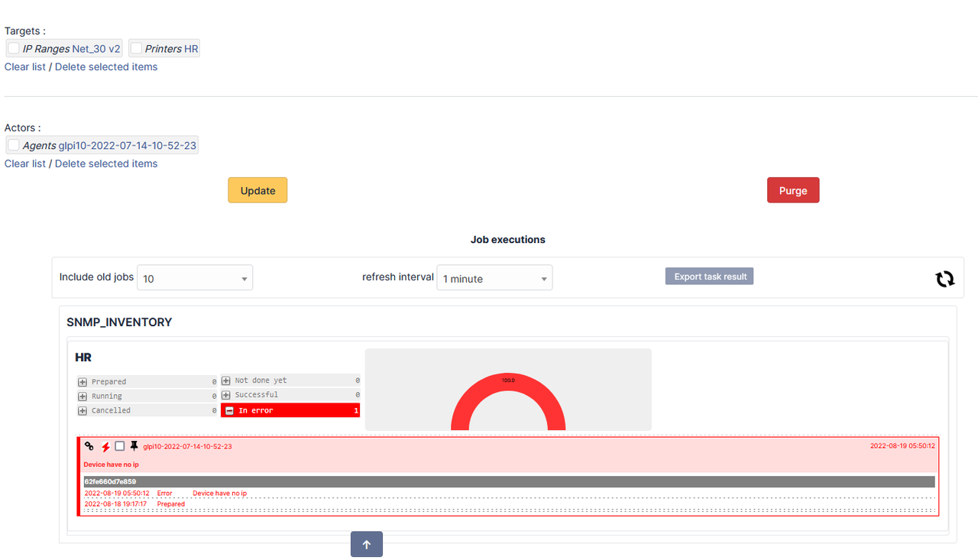
Task: Click the chain link icon on the agent row
Action: (x=89, y=446)
